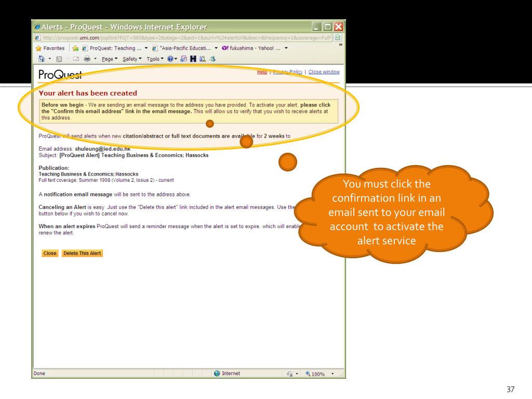This screenshot has height=399, width=532.
Task: Click the Delete This Alert button
Action: tap(82, 253)
